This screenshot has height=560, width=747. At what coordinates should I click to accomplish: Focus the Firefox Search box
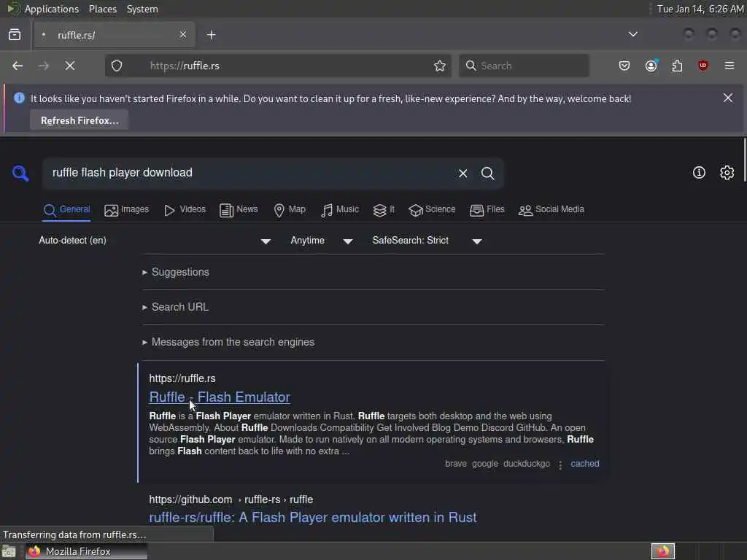(x=524, y=66)
